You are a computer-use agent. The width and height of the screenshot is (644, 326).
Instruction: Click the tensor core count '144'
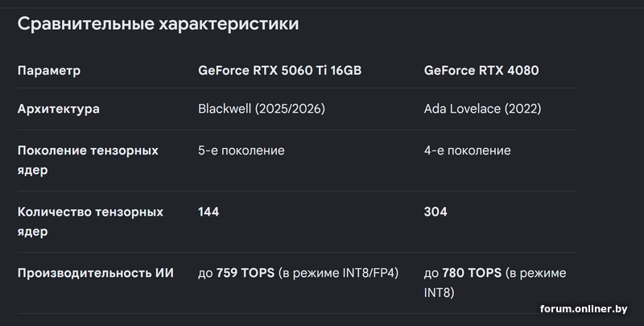point(208,212)
